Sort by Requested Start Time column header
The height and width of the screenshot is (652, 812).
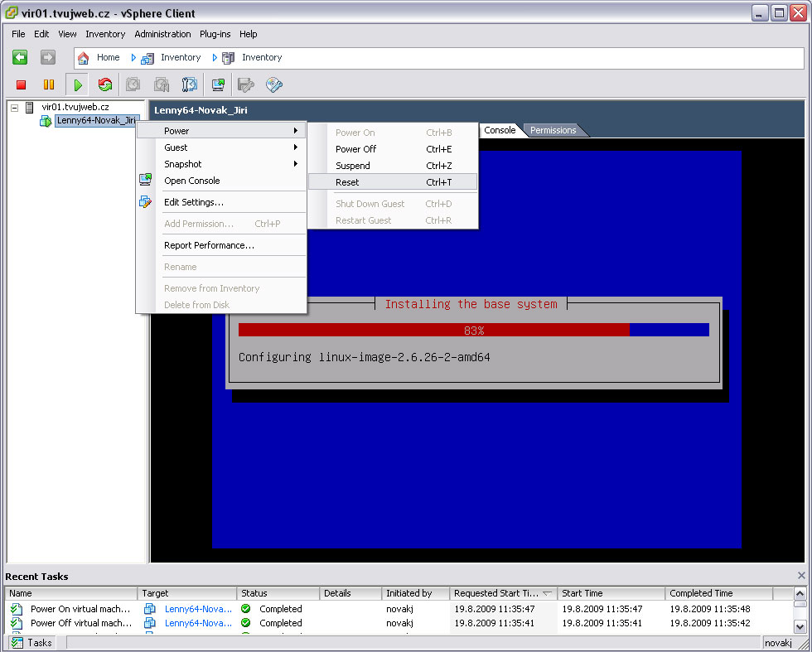496,593
